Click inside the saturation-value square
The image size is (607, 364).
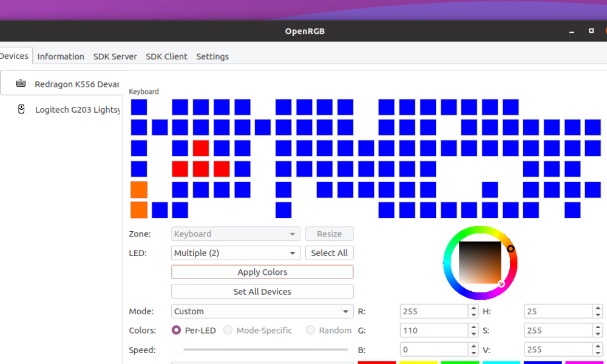click(480, 263)
